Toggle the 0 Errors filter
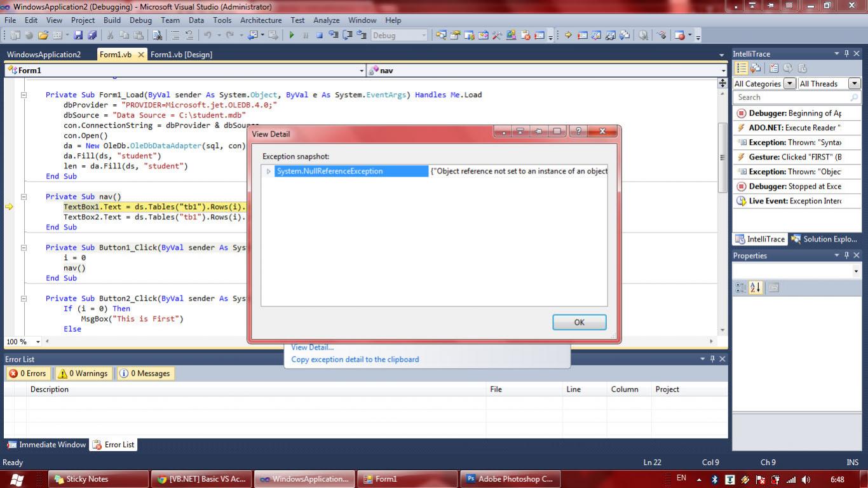 [28, 374]
